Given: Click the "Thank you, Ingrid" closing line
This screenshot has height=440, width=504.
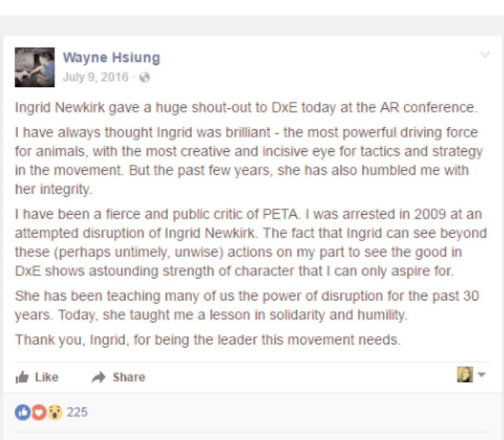Looking at the screenshot, I should coord(208,339).
